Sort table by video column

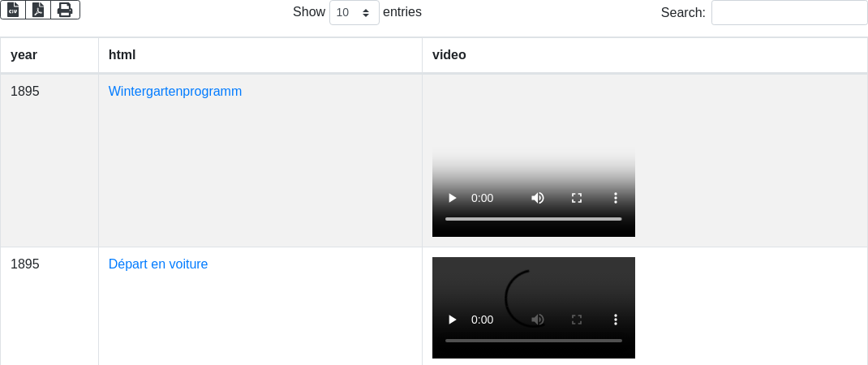pyautogui.click(x=644, y=55)
